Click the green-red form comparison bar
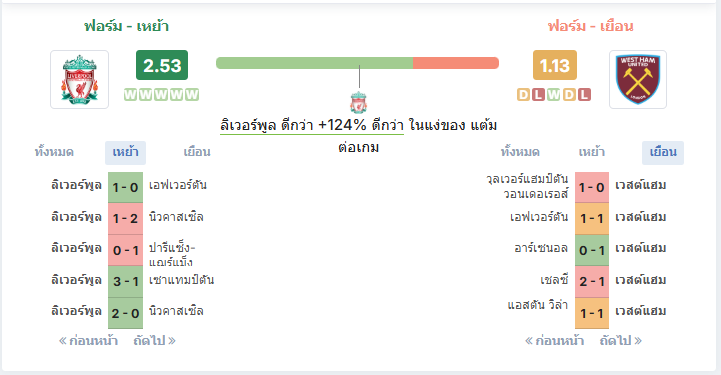The height and width of the screenshot is (375, 721). (x=357, y=63)
